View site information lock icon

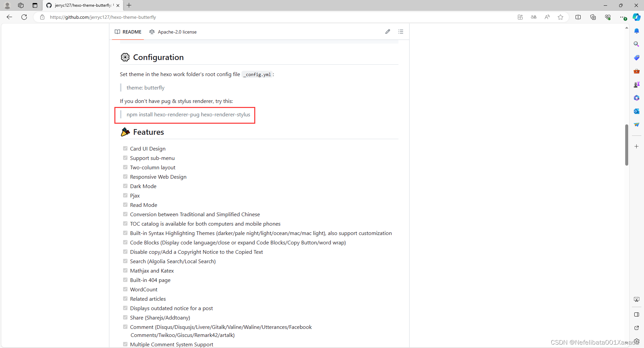(x=42, y=17)
